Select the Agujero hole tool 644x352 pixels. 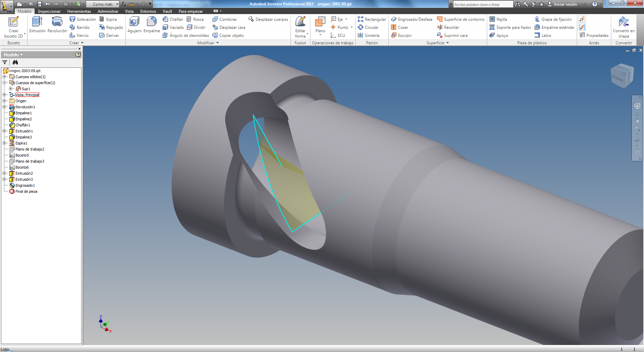134,25
